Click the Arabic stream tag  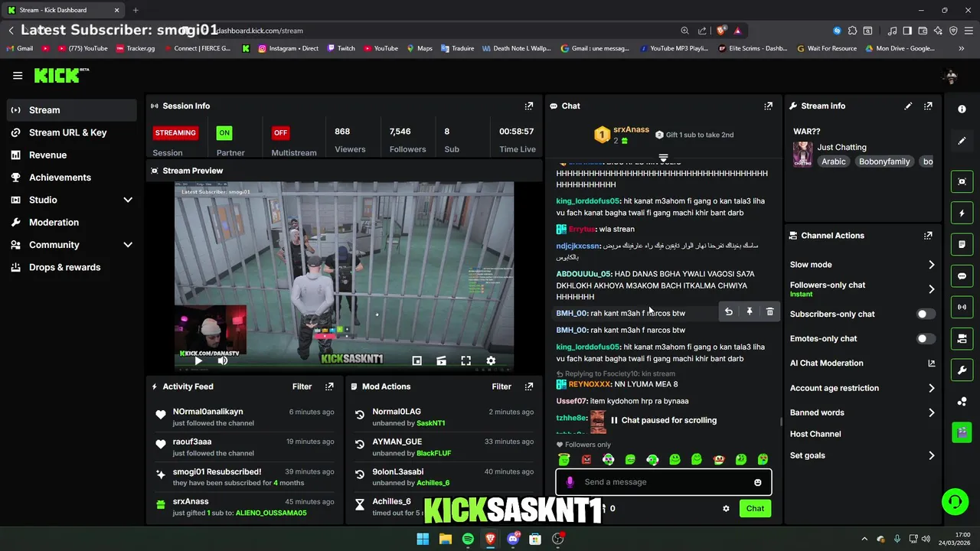coord(834,161)
